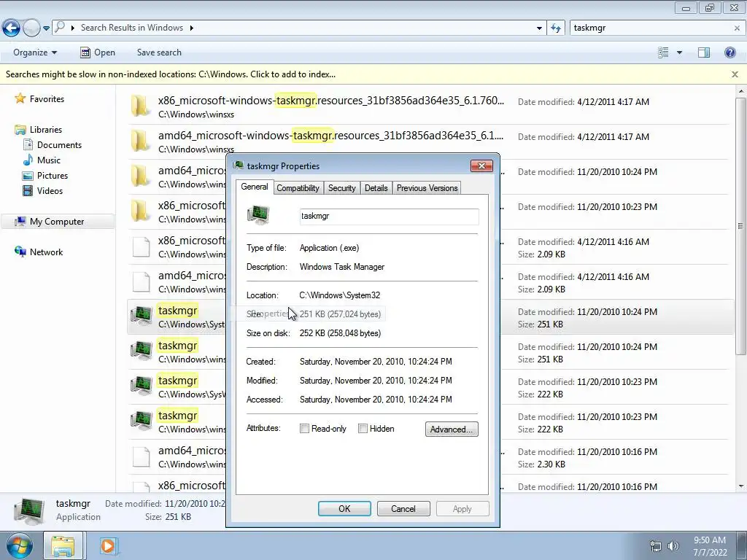The height and width of the screenshot is (560, 747).
Task: Open Pictures library
Action: tap(53, 175)
